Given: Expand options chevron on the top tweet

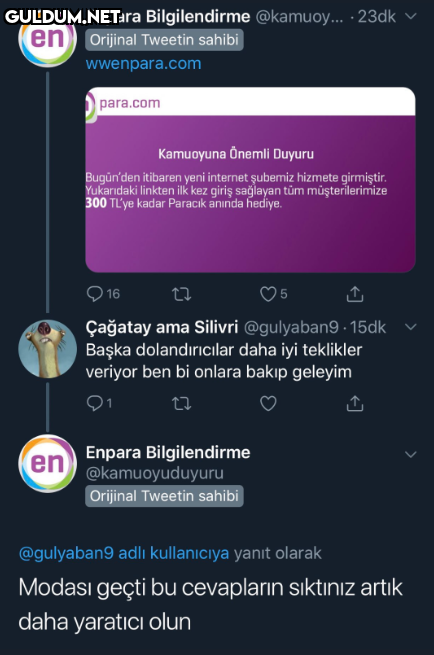Looking at the screenshot, I should coord(411,16).
